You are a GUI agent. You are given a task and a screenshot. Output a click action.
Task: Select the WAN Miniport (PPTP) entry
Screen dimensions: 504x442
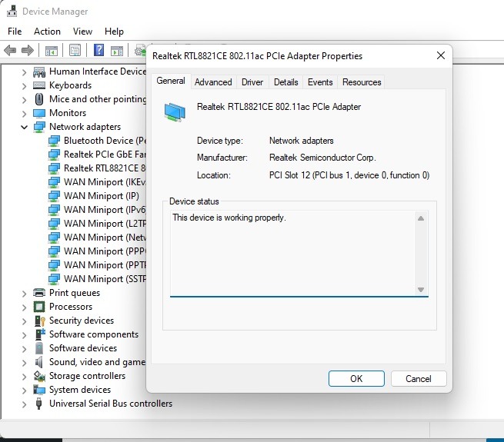105,265
